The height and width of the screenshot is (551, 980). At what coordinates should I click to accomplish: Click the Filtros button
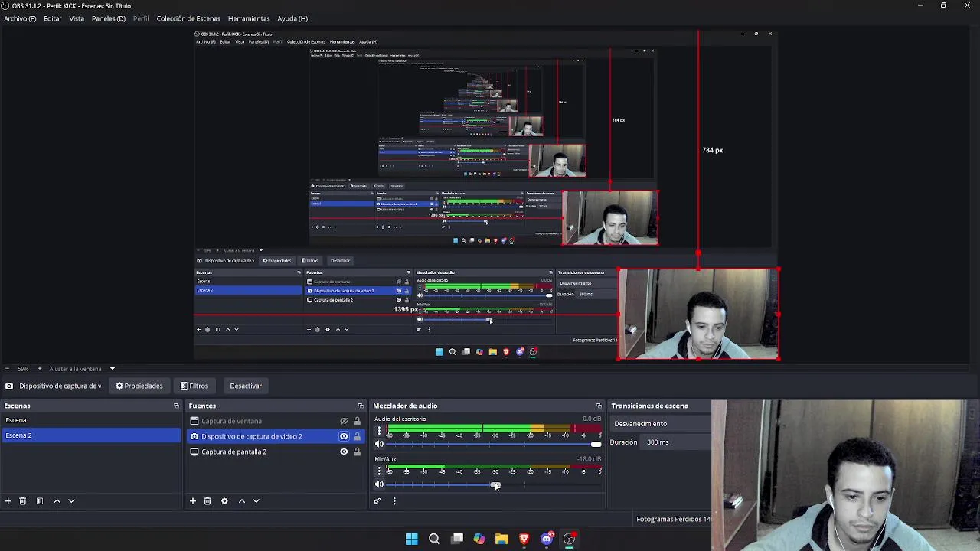tap(194, 386)
